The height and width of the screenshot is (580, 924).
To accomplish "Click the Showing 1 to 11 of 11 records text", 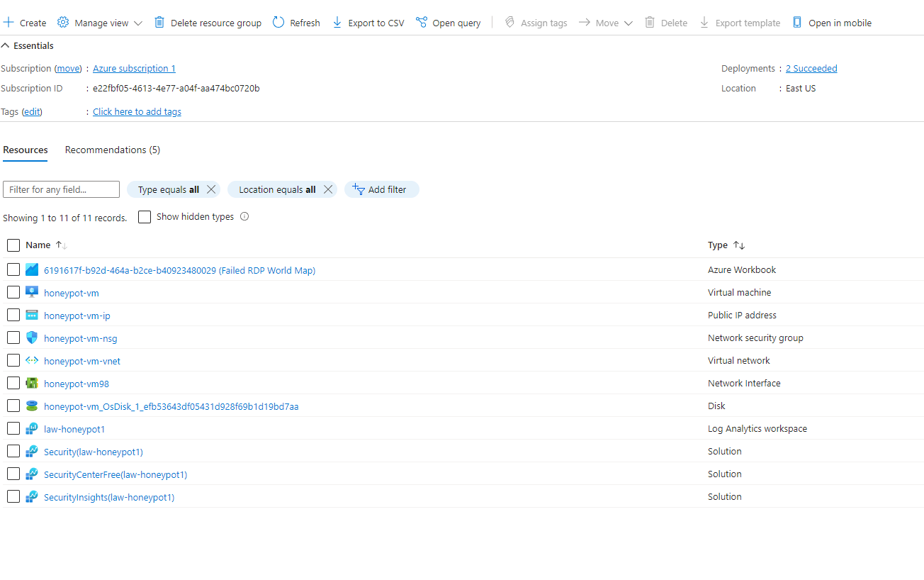I will [x=65, y=218].
